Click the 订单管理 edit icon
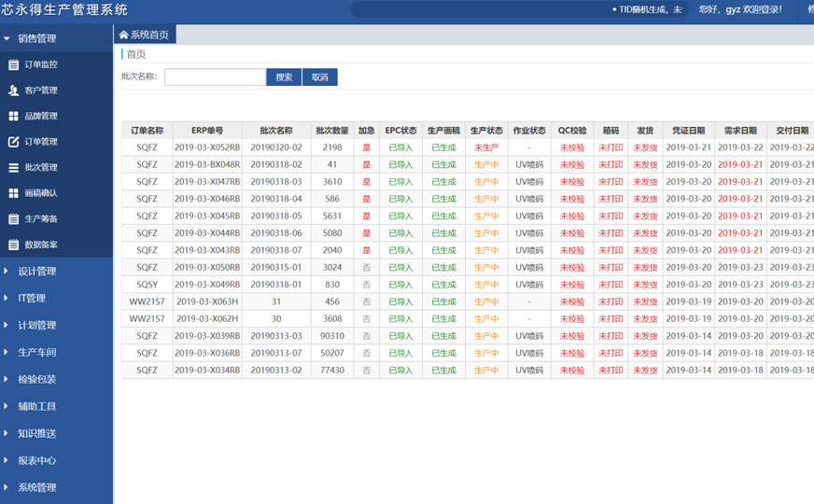 coord(13,142)
